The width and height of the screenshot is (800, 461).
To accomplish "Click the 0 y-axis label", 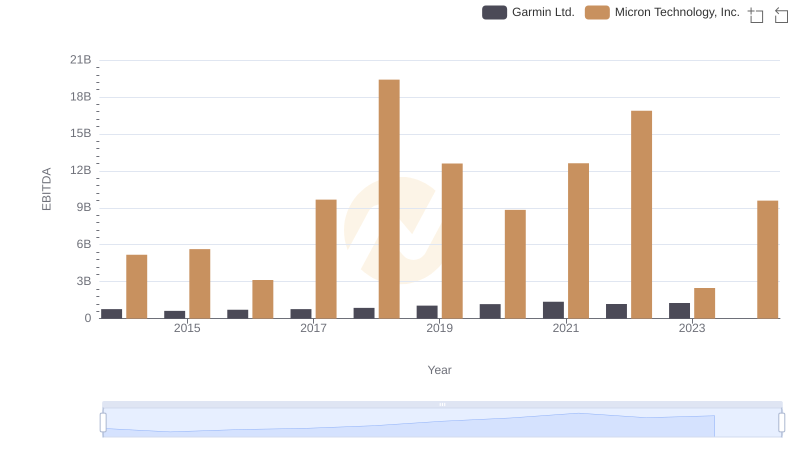I will (x=88, y=318).
